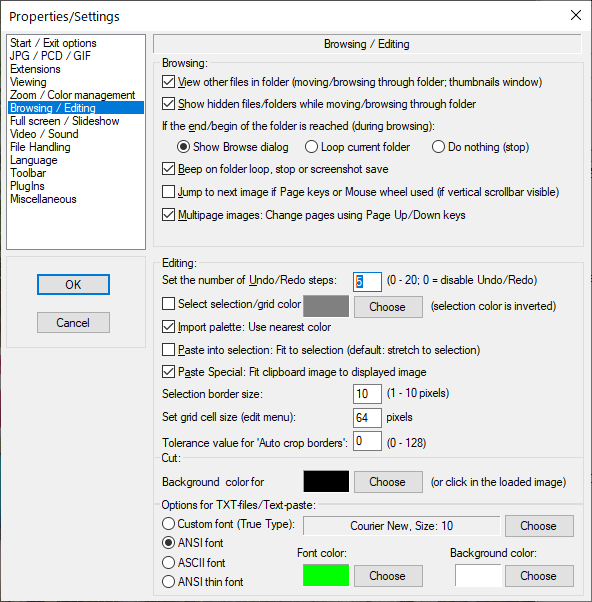Click the green font color swatch

point(326,575)
